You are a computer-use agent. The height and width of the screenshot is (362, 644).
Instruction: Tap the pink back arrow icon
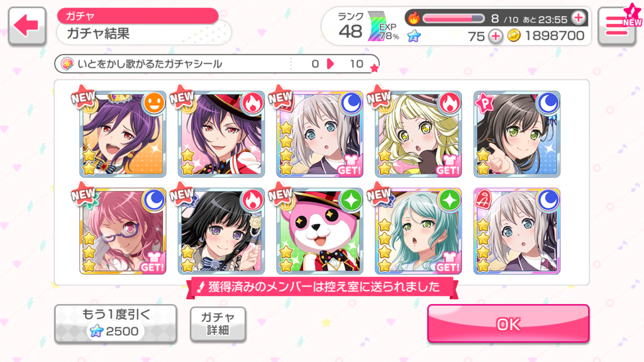point(26,25)
